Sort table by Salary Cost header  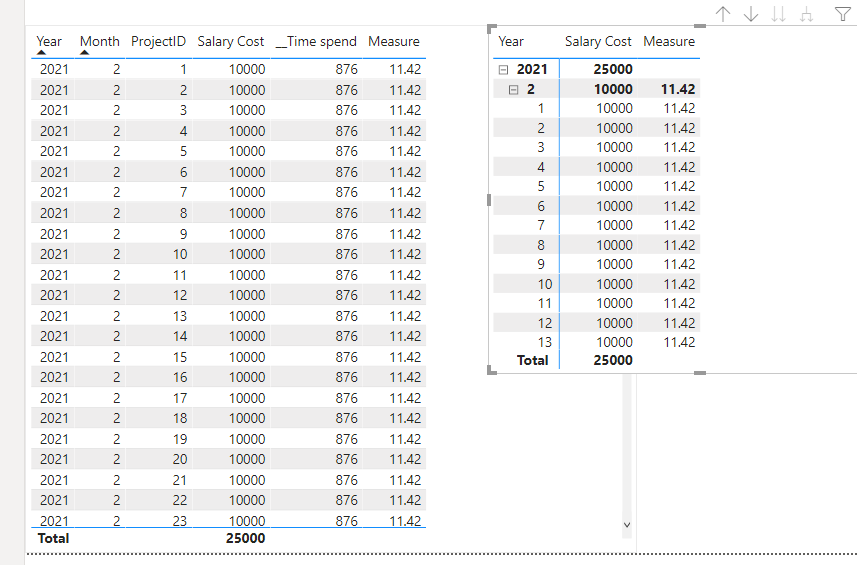[231, 42]
